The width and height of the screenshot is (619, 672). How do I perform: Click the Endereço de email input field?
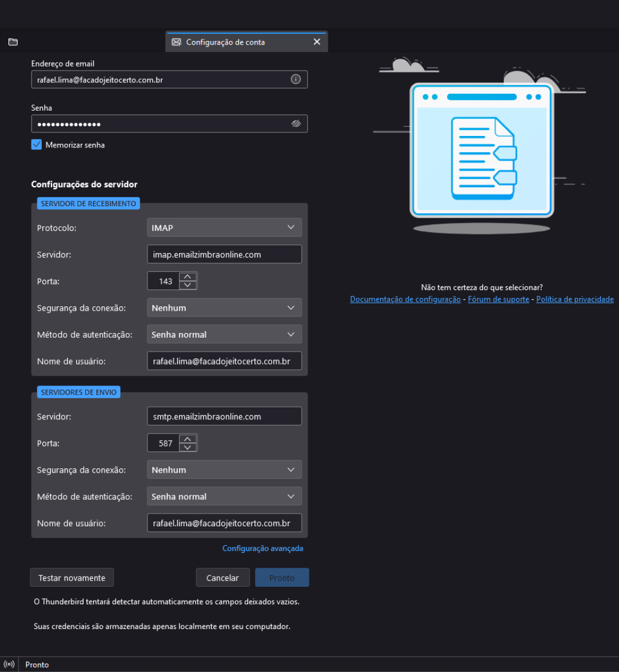click(x=169, y=79)
